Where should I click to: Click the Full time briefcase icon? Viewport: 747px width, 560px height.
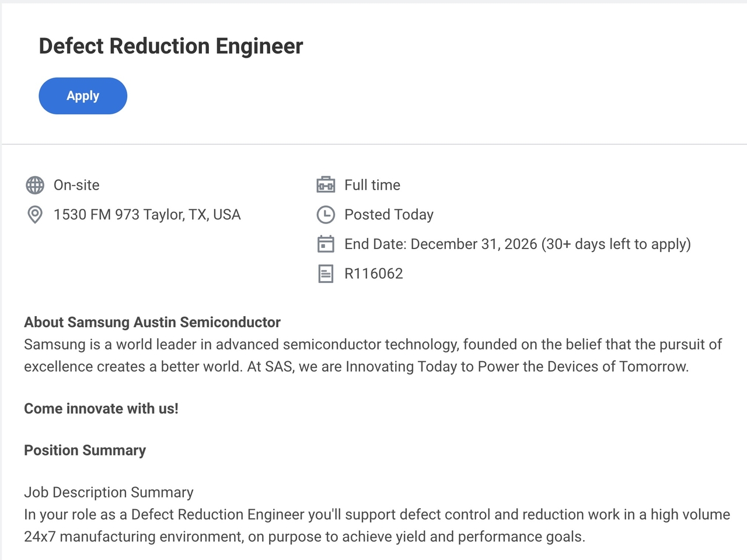pyautogui.click(x=326, y=184)
